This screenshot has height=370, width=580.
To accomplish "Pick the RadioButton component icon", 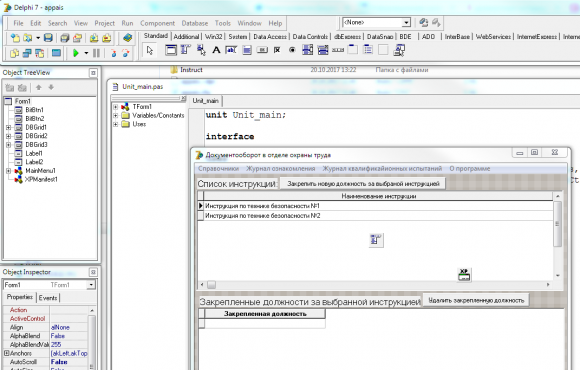I will pyautogui.click(x=292, y=50).
